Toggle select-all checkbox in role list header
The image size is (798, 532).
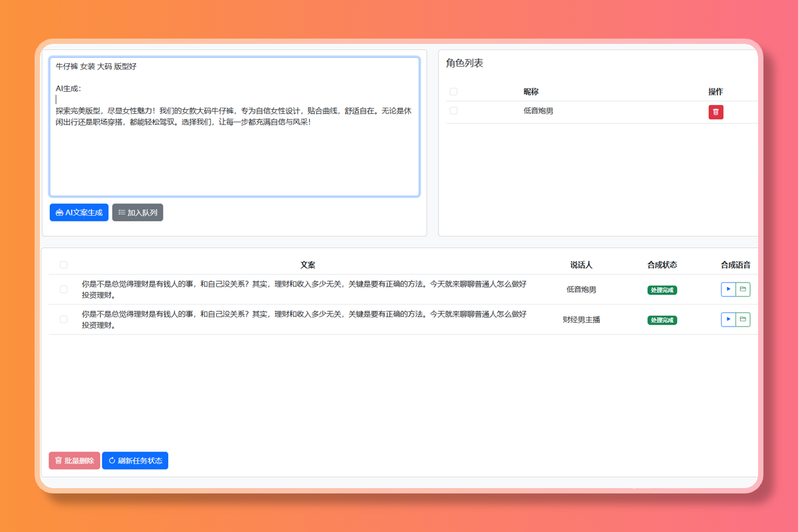tap(454, 92)
